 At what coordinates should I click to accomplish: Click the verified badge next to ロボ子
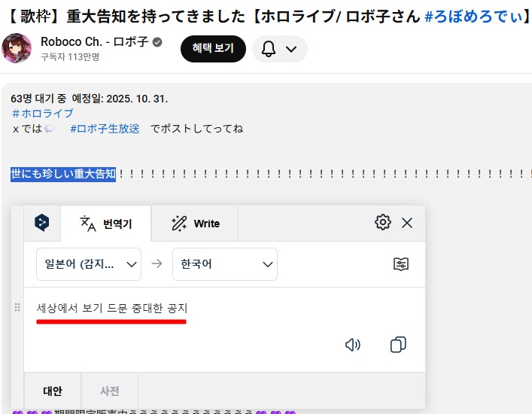click(157, 42)
